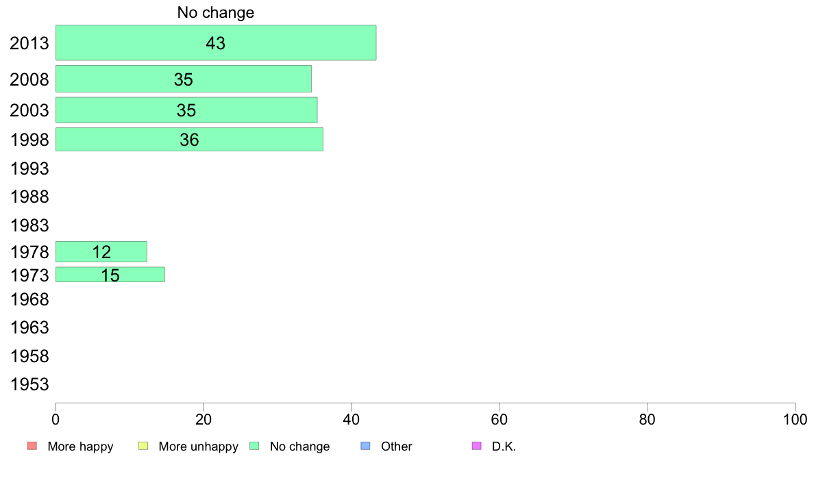Click the pink D.K. legend swatch

pyautogui.click(x=477, y=446)
